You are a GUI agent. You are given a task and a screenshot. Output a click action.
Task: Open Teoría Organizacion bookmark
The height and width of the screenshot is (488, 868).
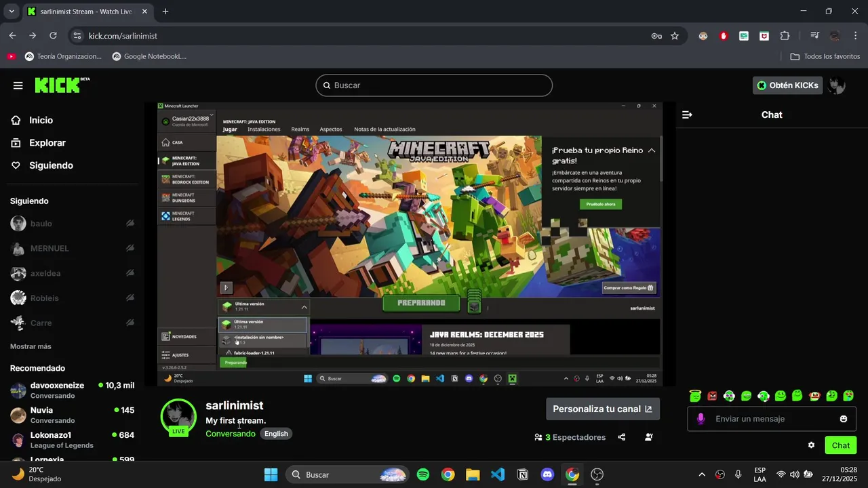63,56
